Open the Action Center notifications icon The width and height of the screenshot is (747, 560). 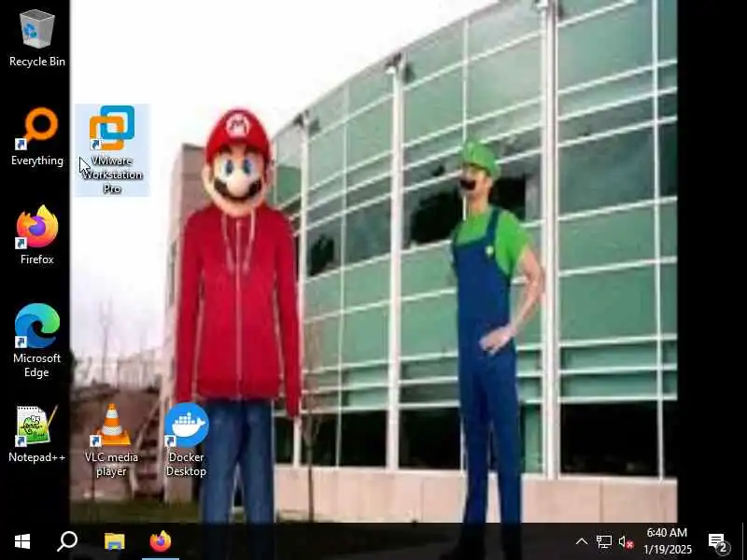pos(719,542)
